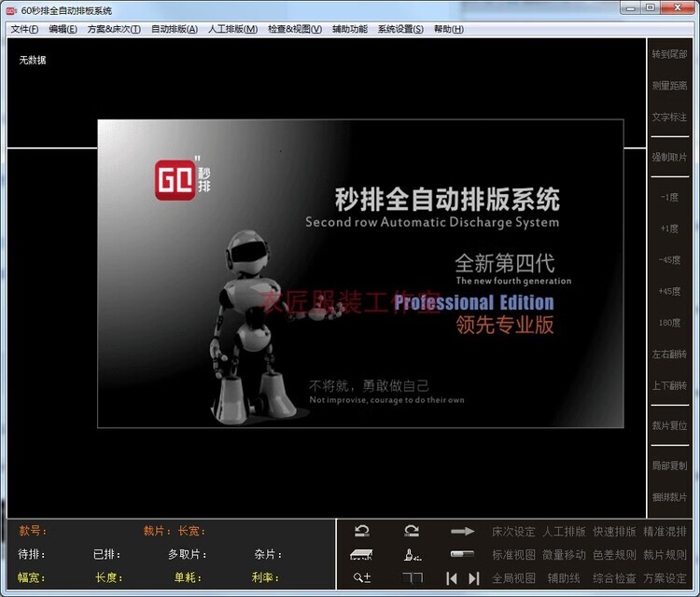Screen dimensions: 700x597
Task: Click the redo rotate-right arrow icon
Action: [x=412, y=531]
